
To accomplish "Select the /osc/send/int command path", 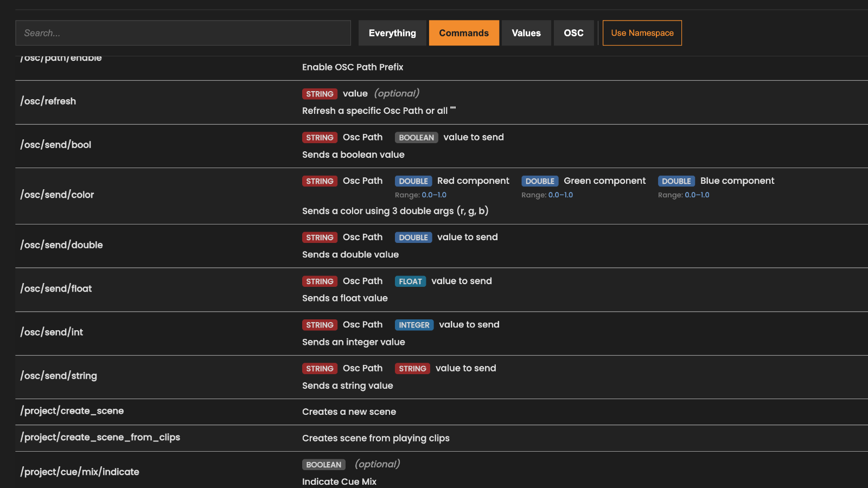I will pos(52,332).
